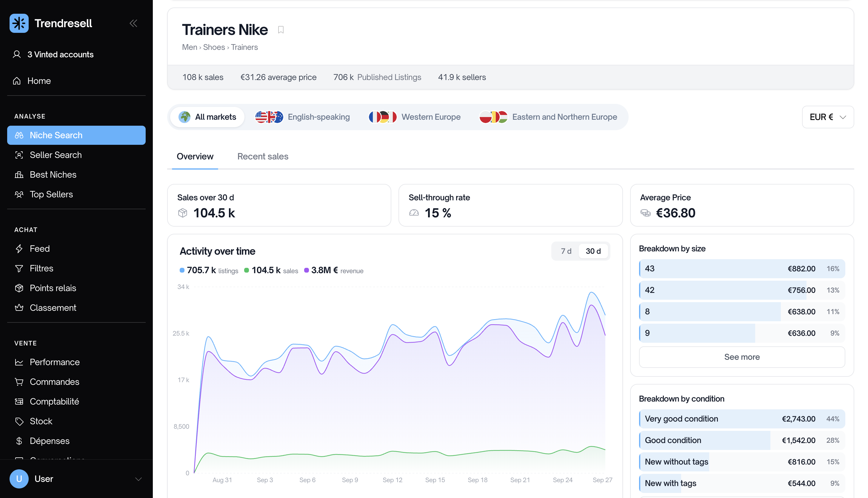Image resolution: width=868 pixels, height=498 pixels.
Task: Open Niche Search in sidebar
Action: [x=76, y=135]
